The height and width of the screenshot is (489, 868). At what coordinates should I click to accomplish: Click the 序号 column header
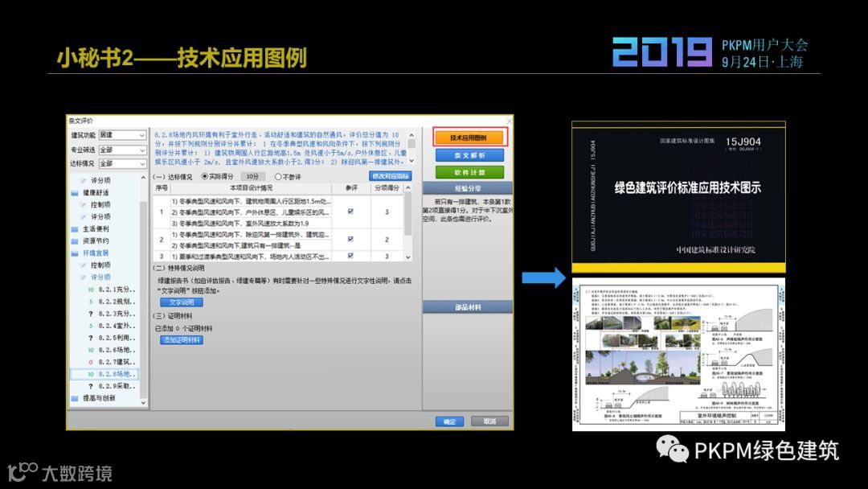click(x=161, y=188)
